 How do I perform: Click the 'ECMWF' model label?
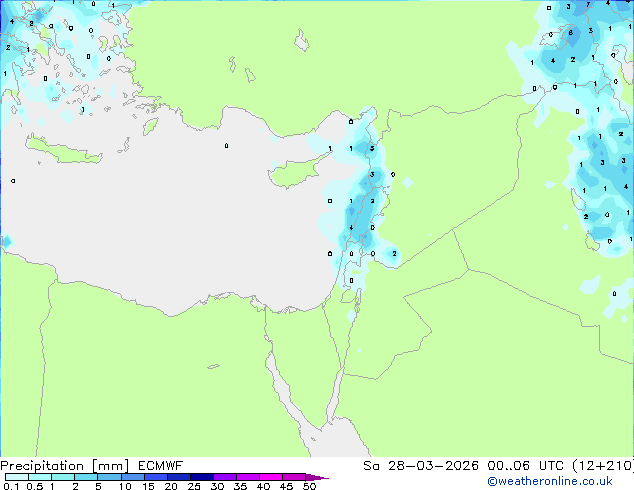(x=161, y=466)
